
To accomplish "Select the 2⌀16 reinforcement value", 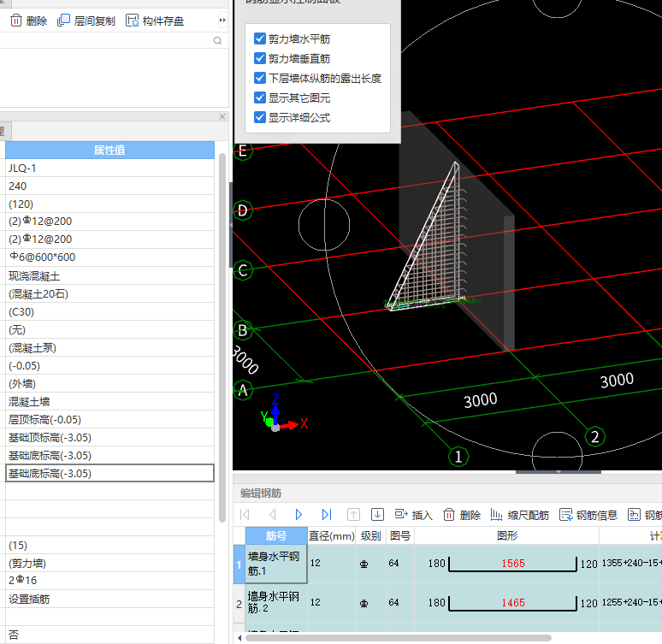I will pos(109,581).
